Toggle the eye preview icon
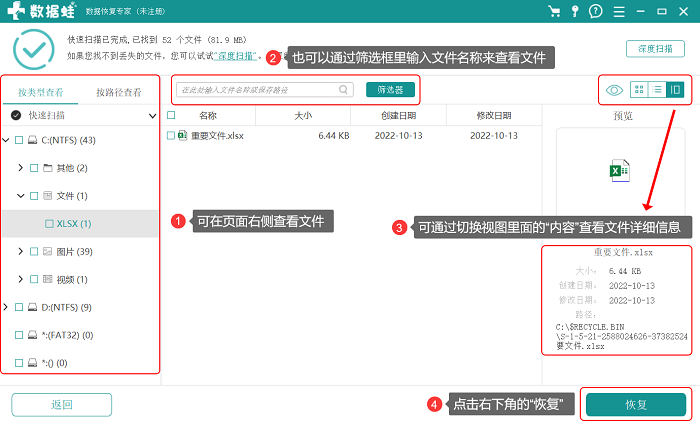This screenshot has width=700, height=429. (614, 90)
